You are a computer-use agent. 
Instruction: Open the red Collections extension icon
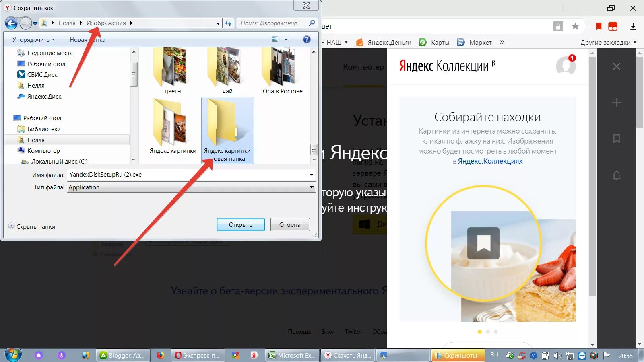point(613,27)
